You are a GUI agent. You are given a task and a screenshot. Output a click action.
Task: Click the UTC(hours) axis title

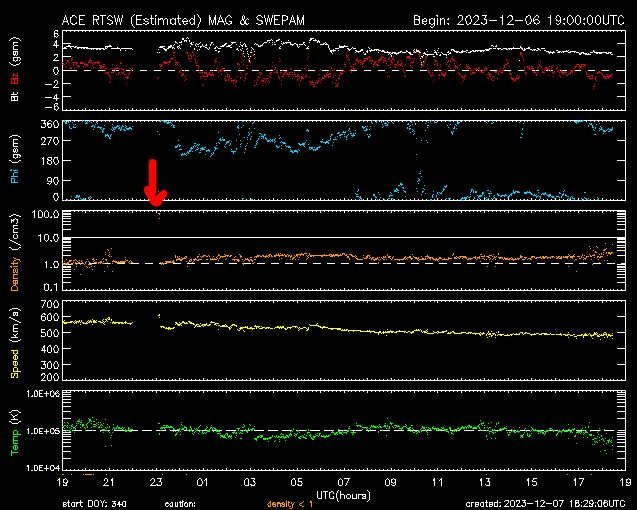[x=343, y=494]
